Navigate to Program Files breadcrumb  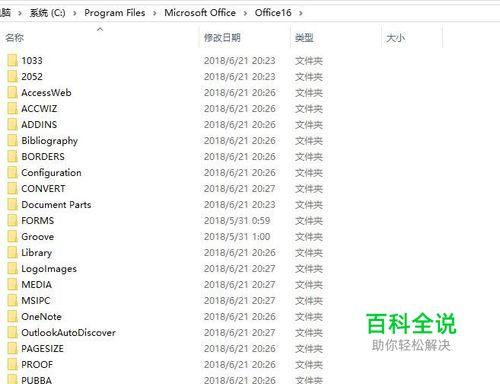pos(115,13)
